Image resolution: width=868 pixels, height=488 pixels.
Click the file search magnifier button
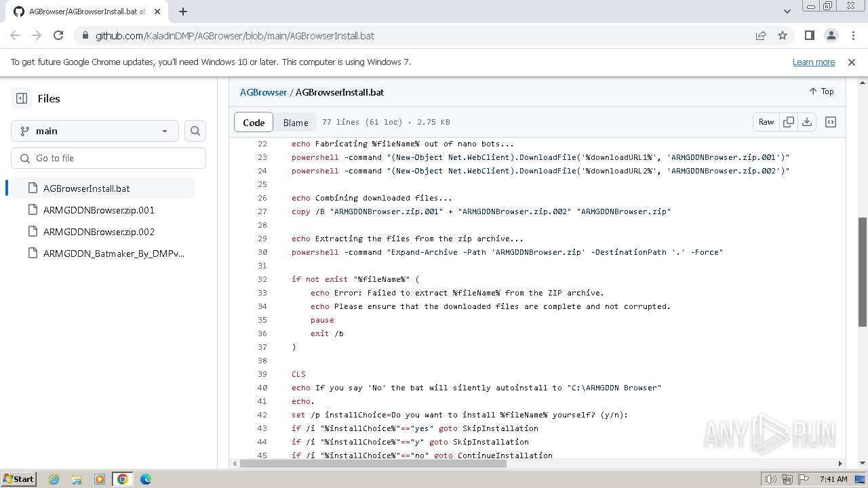[x=195, y=131]
